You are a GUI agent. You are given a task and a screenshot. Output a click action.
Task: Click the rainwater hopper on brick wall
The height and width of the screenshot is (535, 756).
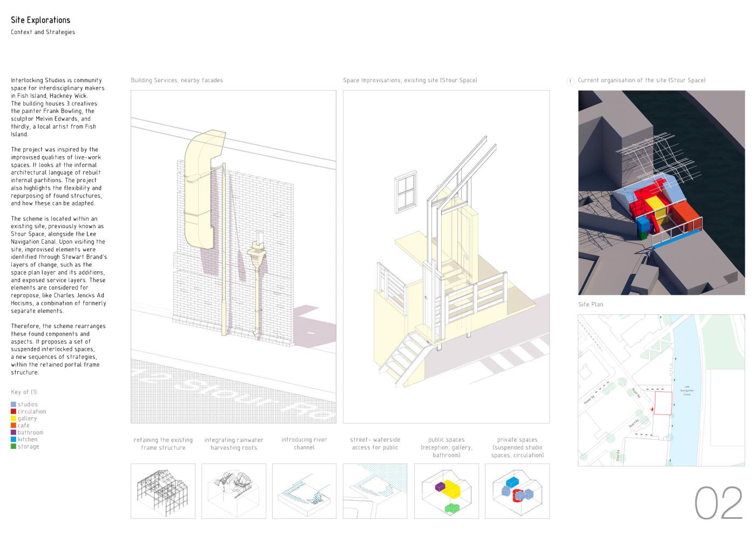pos(258,254)
